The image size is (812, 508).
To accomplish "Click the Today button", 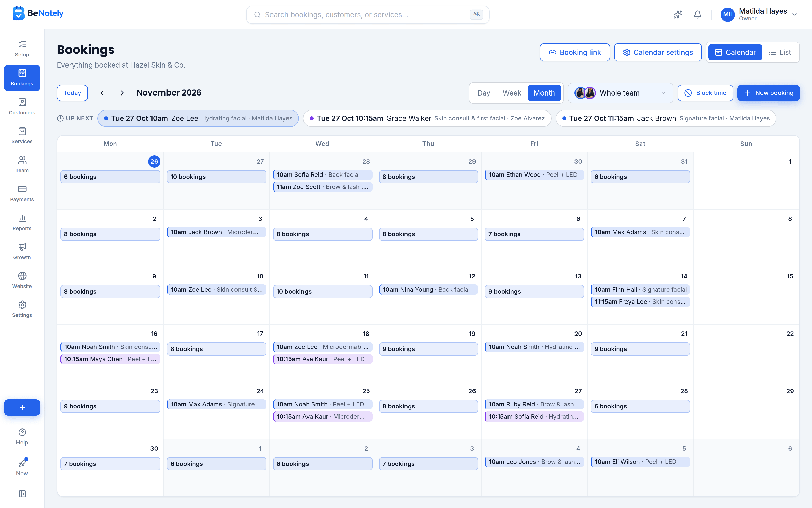I will click(x=72, y=93).
